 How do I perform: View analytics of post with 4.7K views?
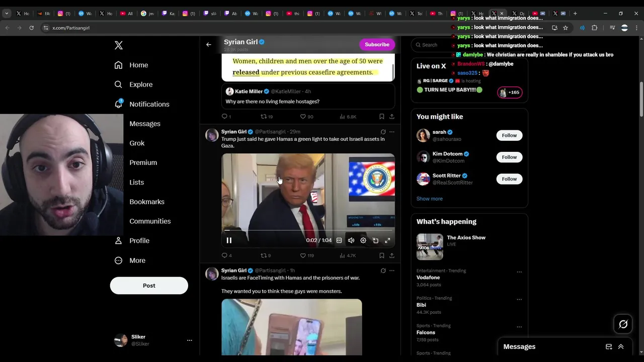pos(348,255)
